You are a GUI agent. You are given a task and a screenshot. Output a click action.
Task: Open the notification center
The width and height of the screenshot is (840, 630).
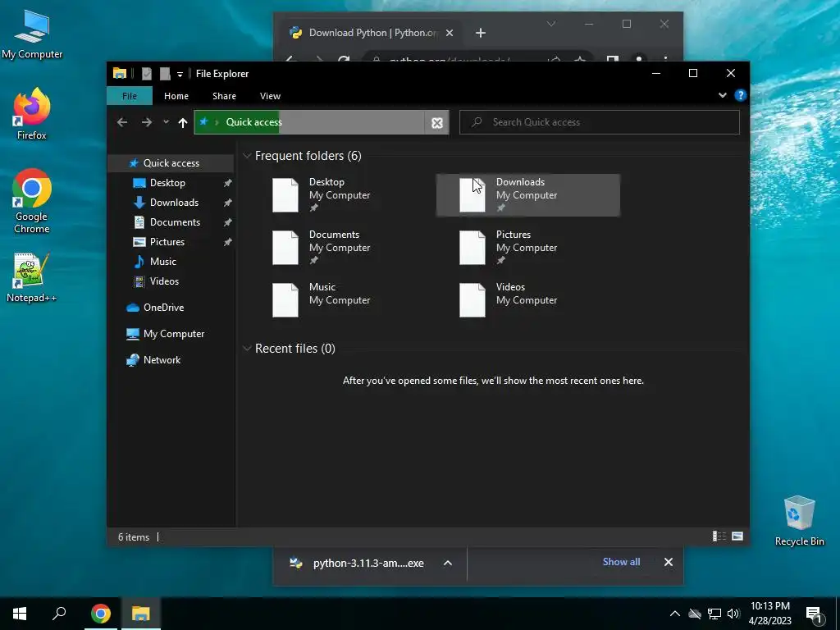click(x=814, y=614)
